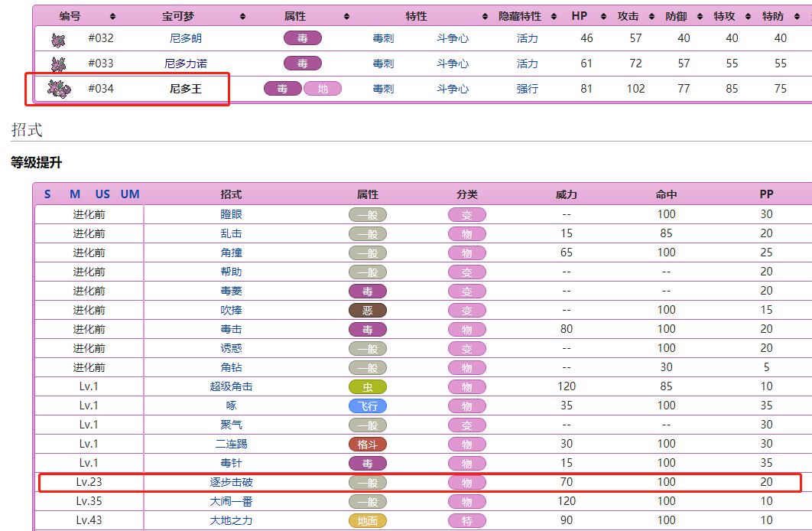The height and width of the screenshot is (531, 812).
Task: Open the 角撞 move link
Action: pyautogui.click(x=231, y=252)
